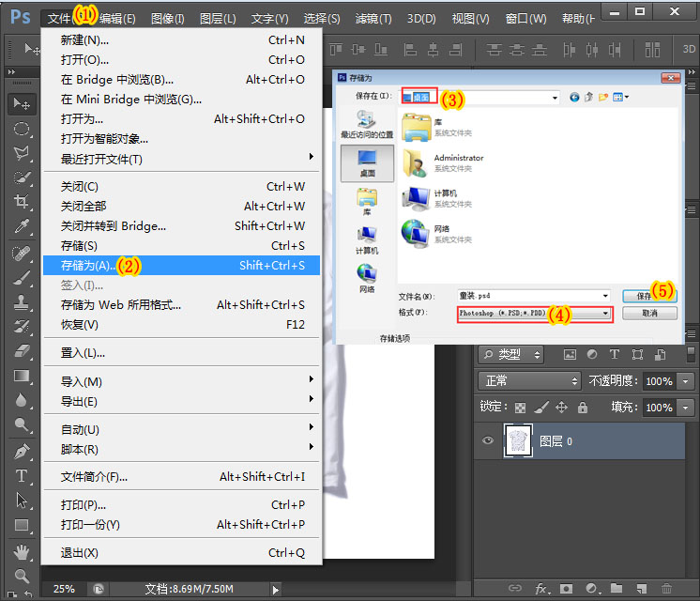Open the 图像(I) menu
Screen dimensions: 700x601
pyautogui.click(x=167, y=19)
